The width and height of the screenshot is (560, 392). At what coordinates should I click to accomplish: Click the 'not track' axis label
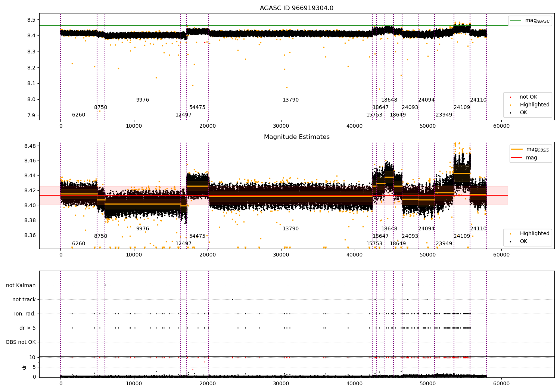coord(24,299)
